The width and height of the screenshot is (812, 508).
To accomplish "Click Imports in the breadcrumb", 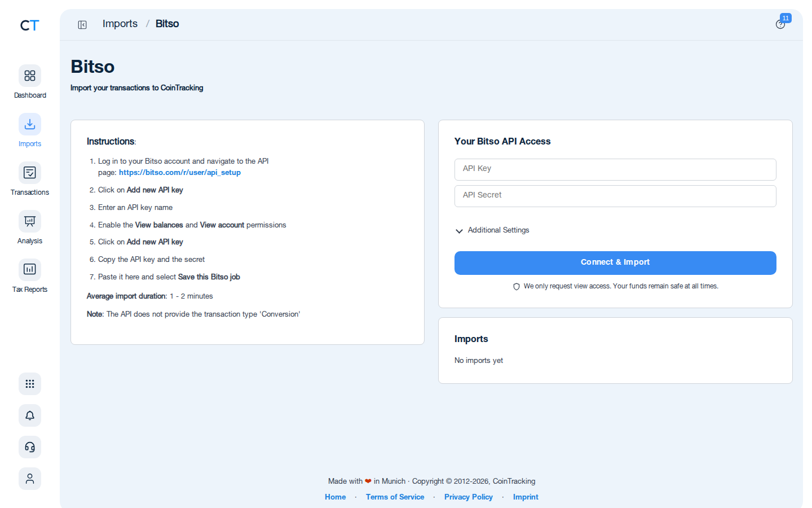I will point(120,24).
